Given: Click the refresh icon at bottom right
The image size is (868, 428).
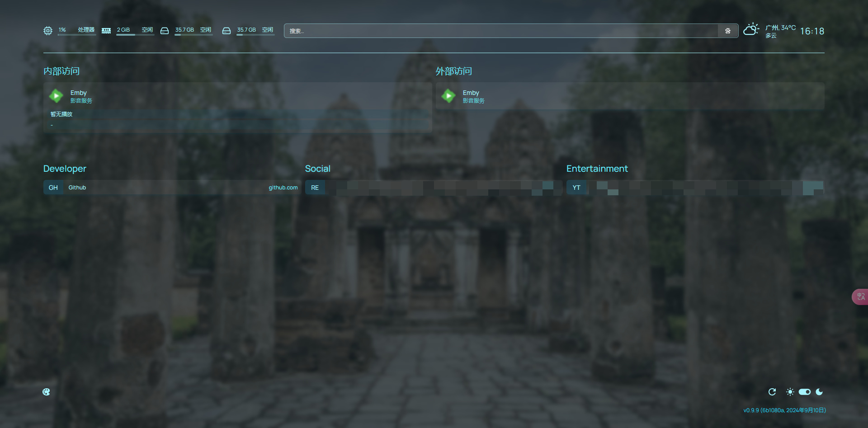Looking at the screenshot, I should [x=772, y=392].
